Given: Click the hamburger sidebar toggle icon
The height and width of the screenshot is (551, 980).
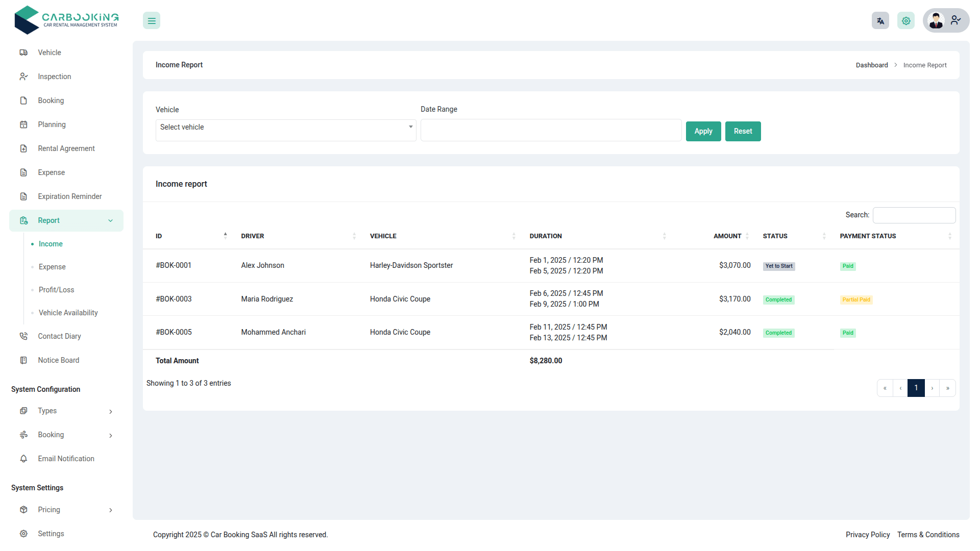Looking at the screenshot, I should click(x=152, y=21).
